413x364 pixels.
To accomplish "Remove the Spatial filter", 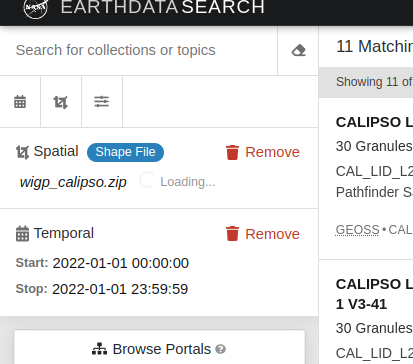I will point(263,152).
